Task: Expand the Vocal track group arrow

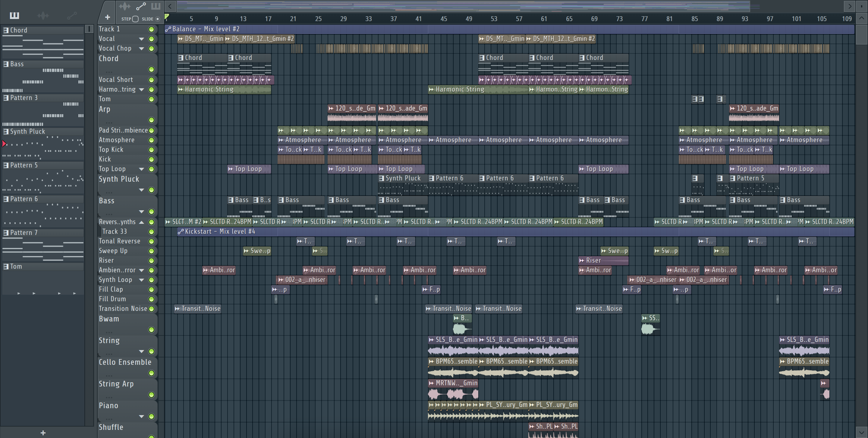Action: [142, 39]
